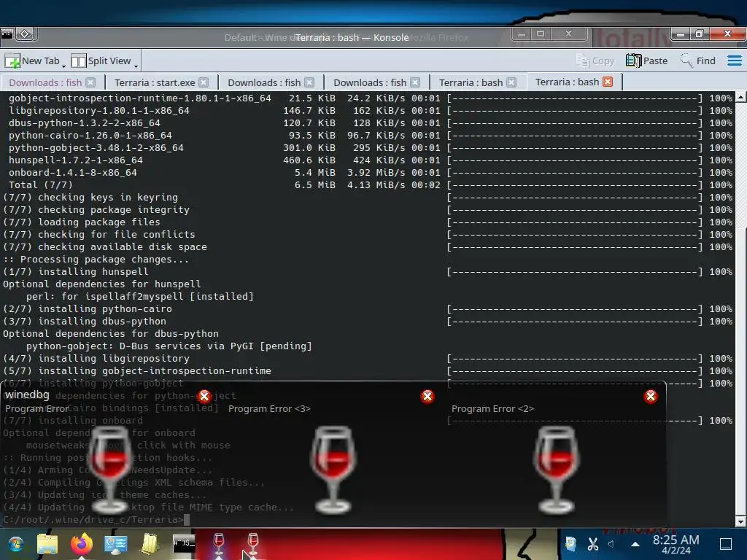
Task: Click 'hunspell-1.7.2-1-x86_64' package line
Action: click(x=76, y=160)
